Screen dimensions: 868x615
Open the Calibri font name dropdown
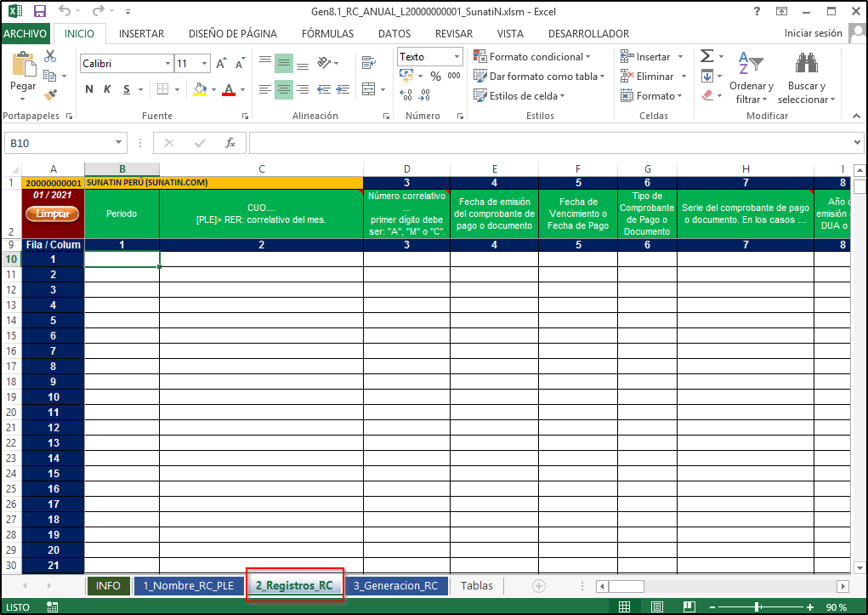point(167,64)
